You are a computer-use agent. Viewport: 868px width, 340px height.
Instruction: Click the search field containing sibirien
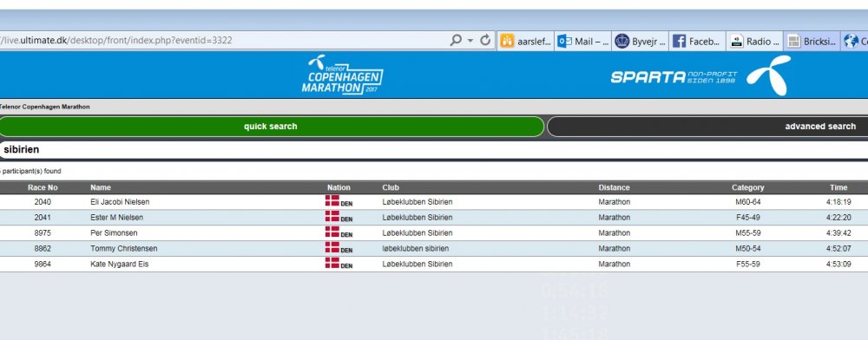(434, 150)
